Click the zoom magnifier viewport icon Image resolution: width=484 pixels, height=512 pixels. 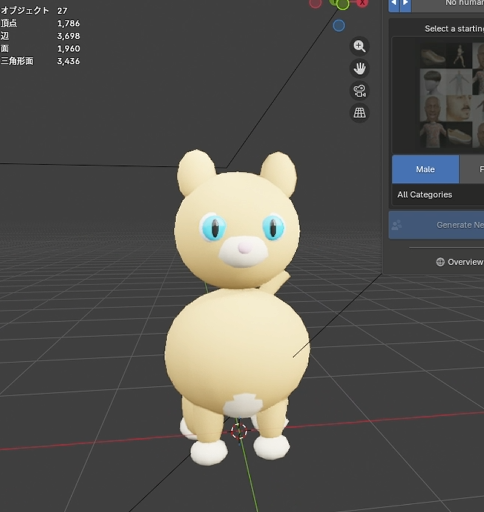pos(359,46)
